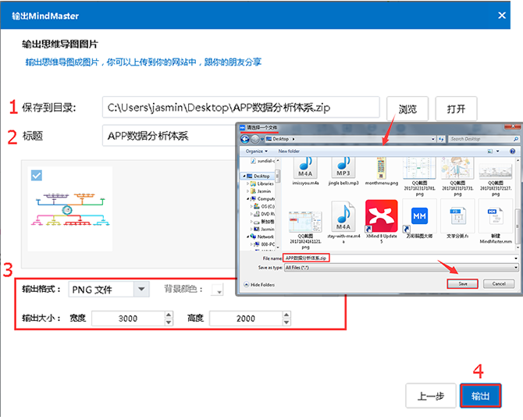Click the 标题 title input field

pyautogui.click(x=169, y=135)
